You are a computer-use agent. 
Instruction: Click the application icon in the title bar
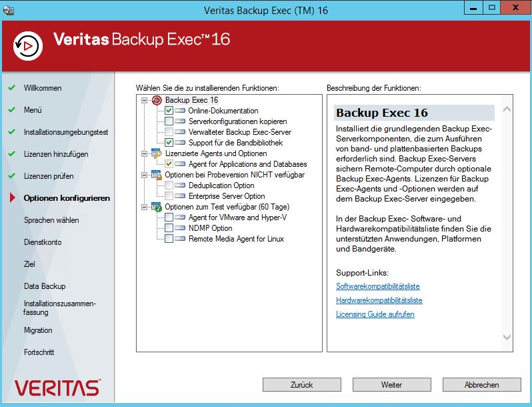[x=8, y=10]
